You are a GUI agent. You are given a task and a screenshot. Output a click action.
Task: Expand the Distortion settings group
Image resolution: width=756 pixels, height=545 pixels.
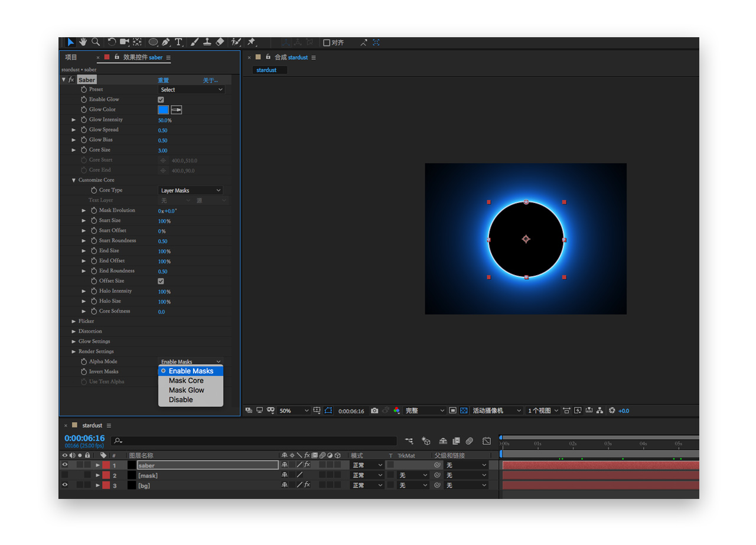[x=74, y=331]
